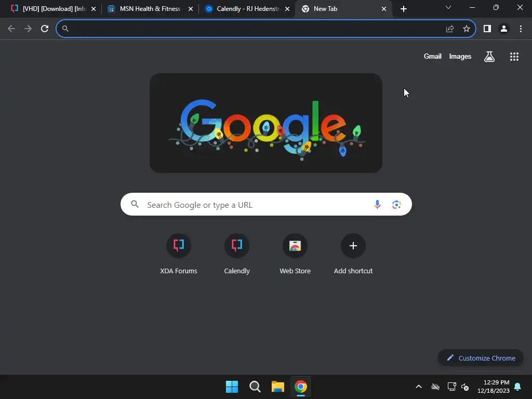Image resolution: width=532 pixels, height=399 pixels.
Task: Open Chrome's three-dot menu
Action: coord(521,29)
